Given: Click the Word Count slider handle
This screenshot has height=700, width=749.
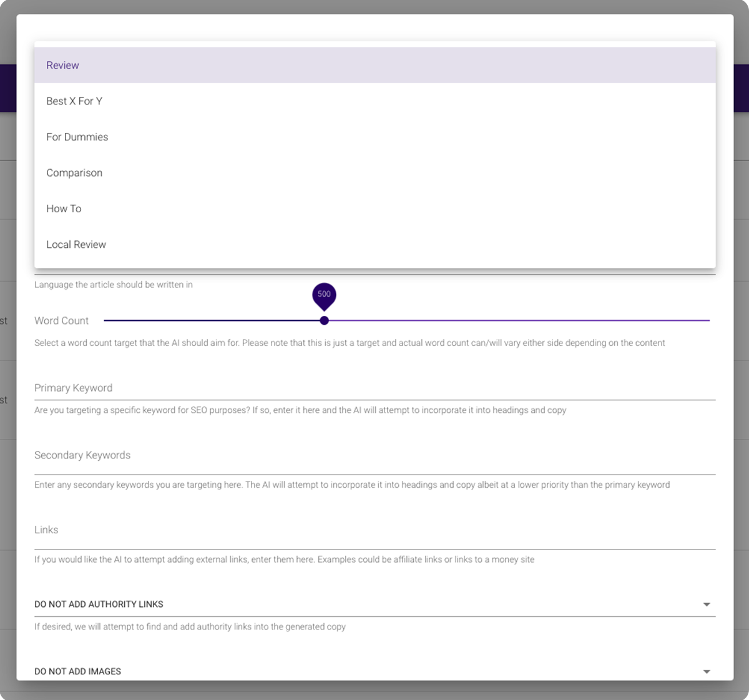Looking at the screenshot, I should point(324,320).
